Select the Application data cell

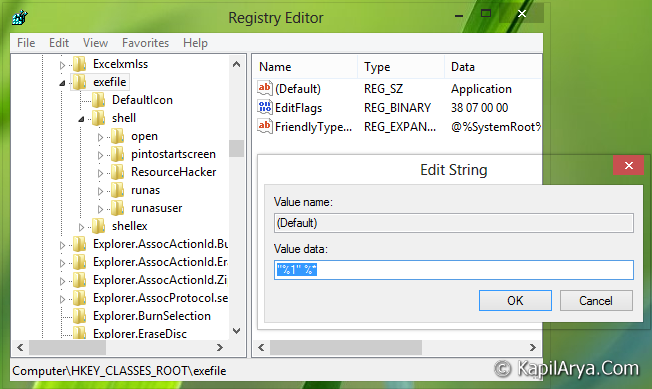(481, 89)
